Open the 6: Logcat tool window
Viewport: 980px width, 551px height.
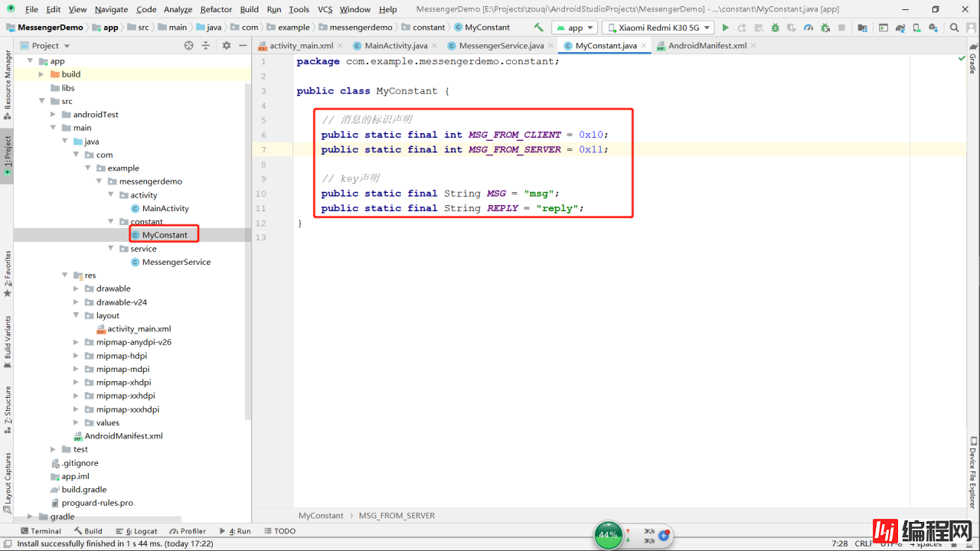(136, 531)
